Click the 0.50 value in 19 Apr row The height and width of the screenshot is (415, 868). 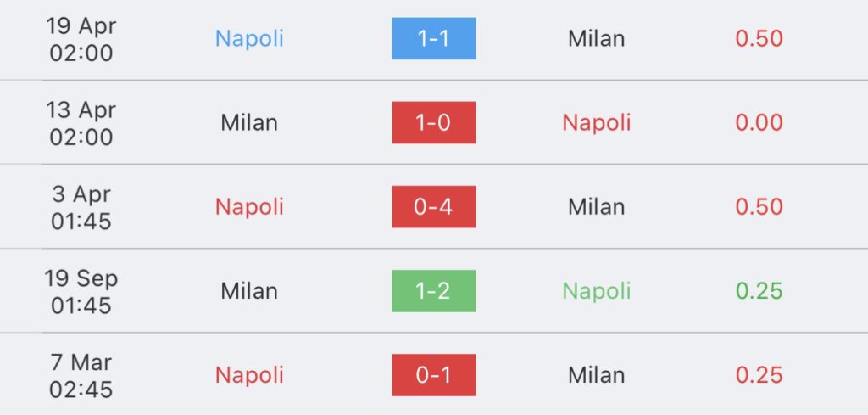click(x=759, y=39)
